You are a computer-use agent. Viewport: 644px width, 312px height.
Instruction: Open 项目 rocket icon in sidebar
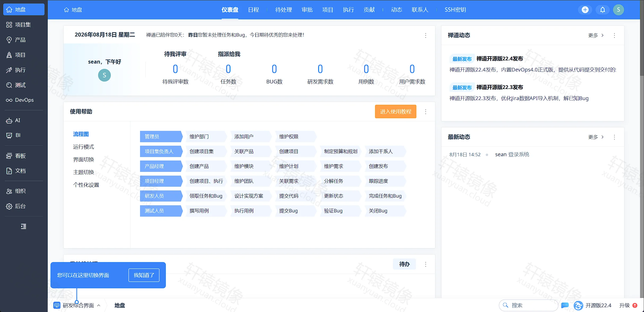(x=9, y=55)
